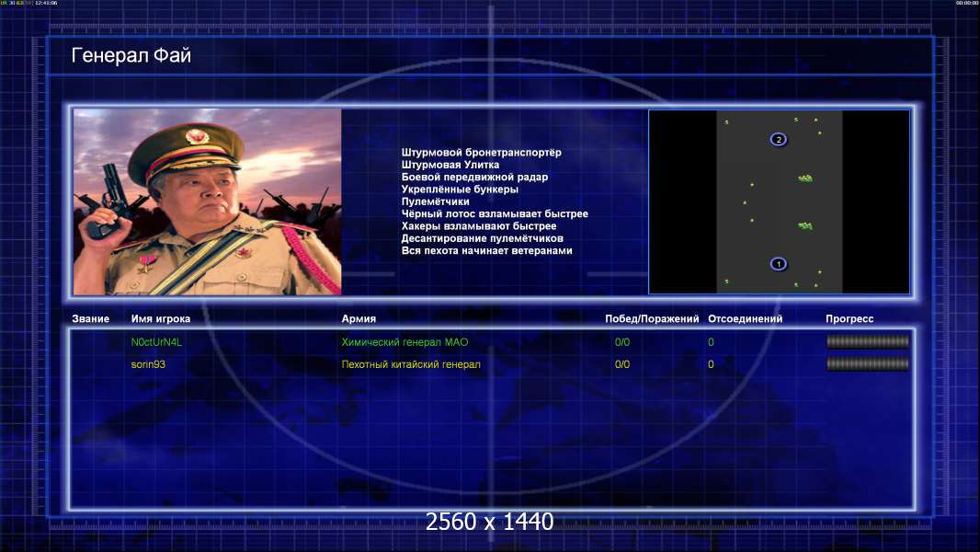Viewport: 980px width, 552px height.
Task: Click start position 2 marker on minimap
Action: click(x=779, y=140)
